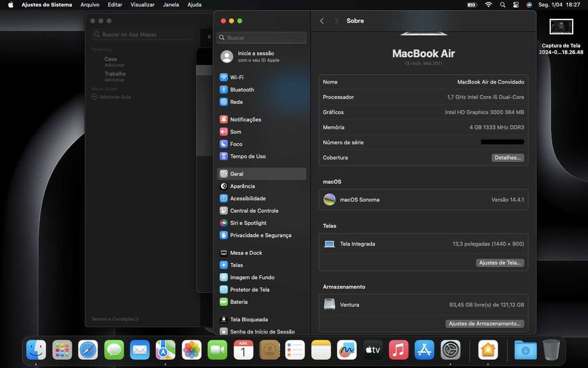The image size is (588, 368).
Task: Open Messages from the Dock
Action: click(114, 350)
